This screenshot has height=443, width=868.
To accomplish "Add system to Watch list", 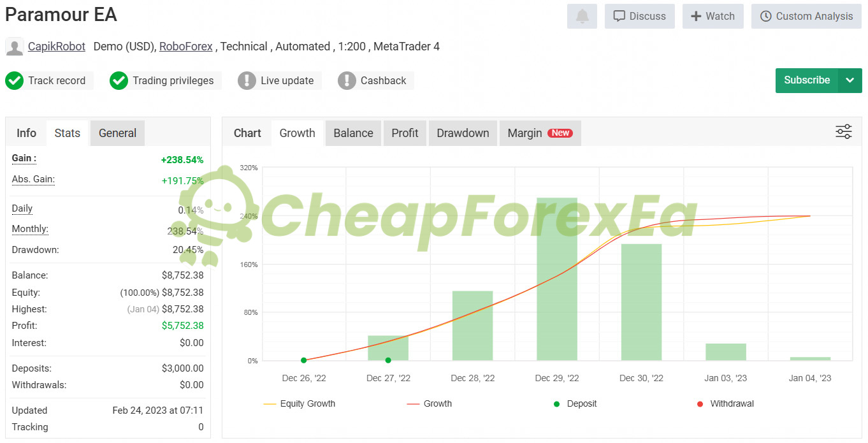I will pyautogui.click(x=713, y=17).
